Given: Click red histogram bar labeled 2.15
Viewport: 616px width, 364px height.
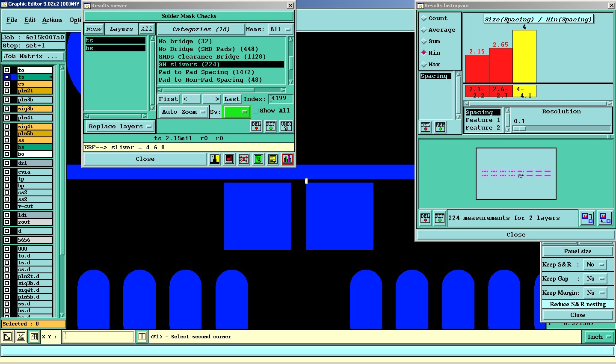Looking at the screenshot, I should (477, 69).
